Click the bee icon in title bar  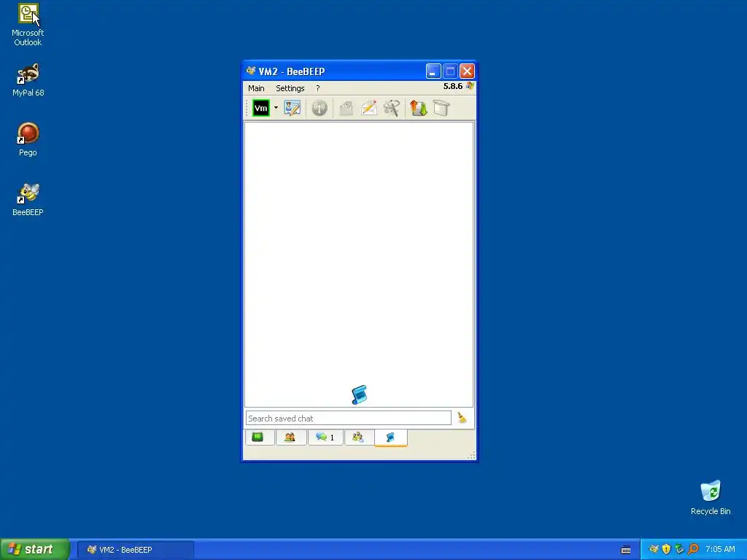point(251,71)
